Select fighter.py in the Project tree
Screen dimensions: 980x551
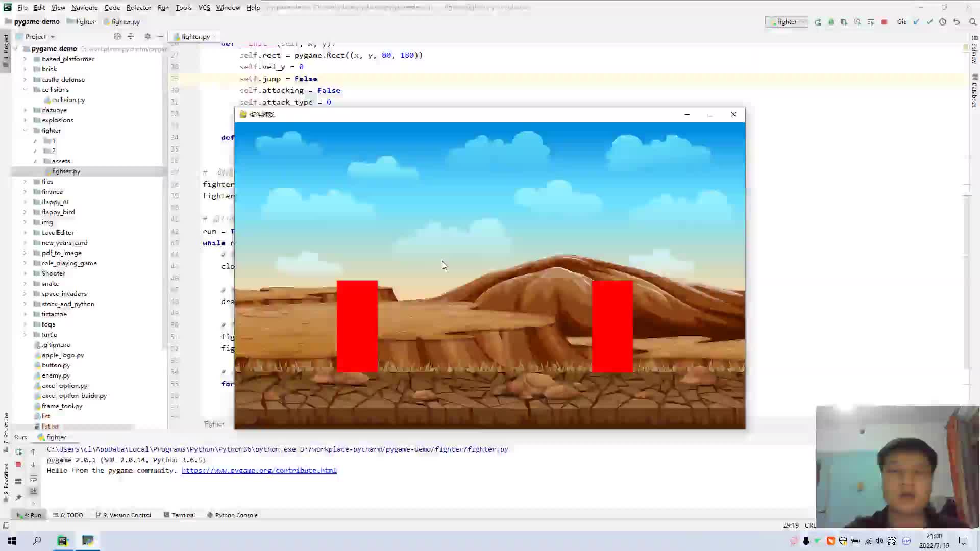[66, 171]
